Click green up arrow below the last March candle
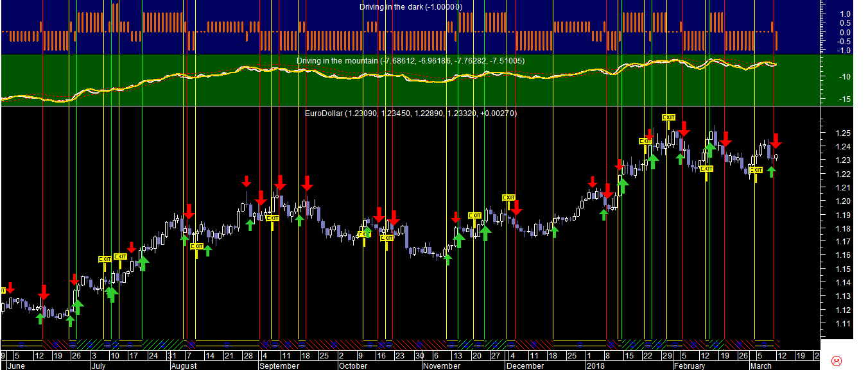 coord(771,171)
